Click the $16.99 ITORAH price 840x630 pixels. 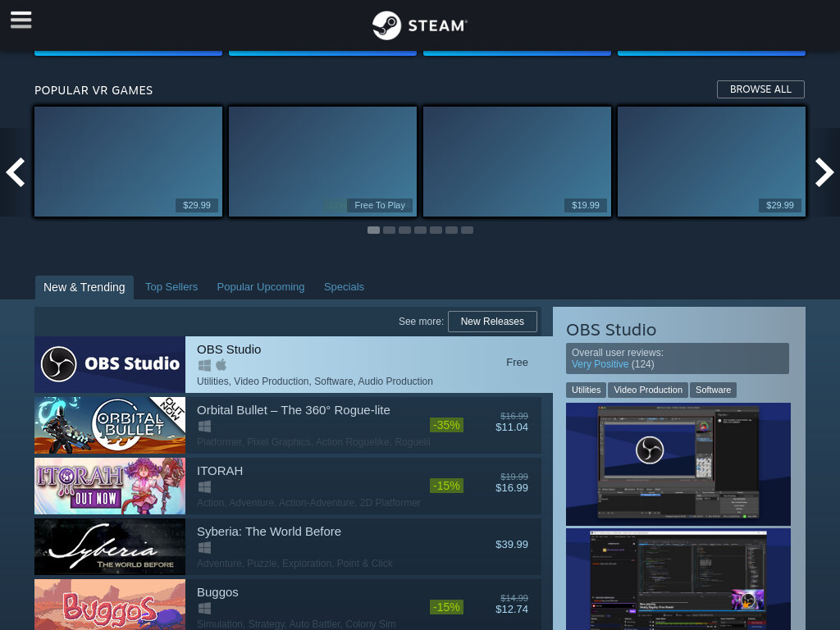click(x=512, y=488)
